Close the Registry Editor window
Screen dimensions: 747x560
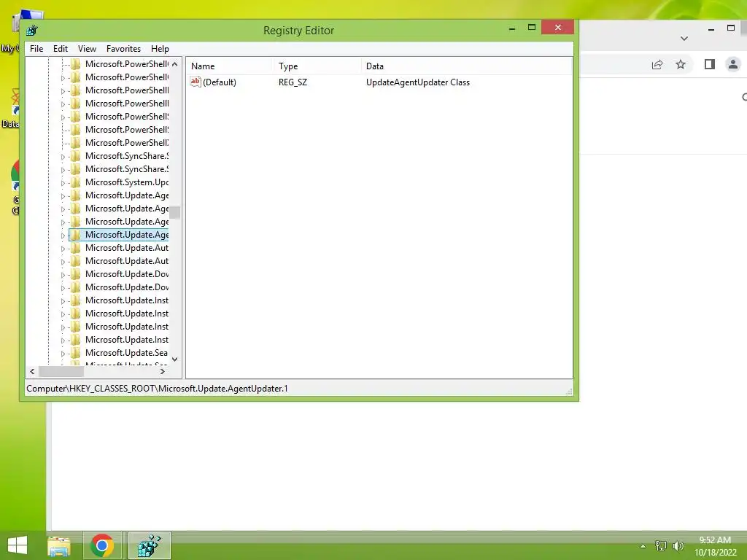[x=557, y=28]
